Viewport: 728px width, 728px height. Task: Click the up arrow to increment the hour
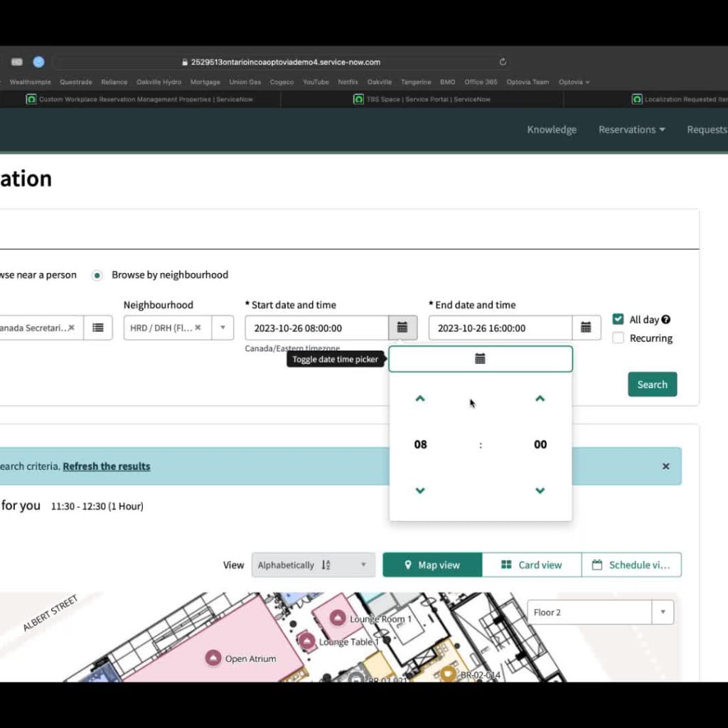[x=420, y=399]
